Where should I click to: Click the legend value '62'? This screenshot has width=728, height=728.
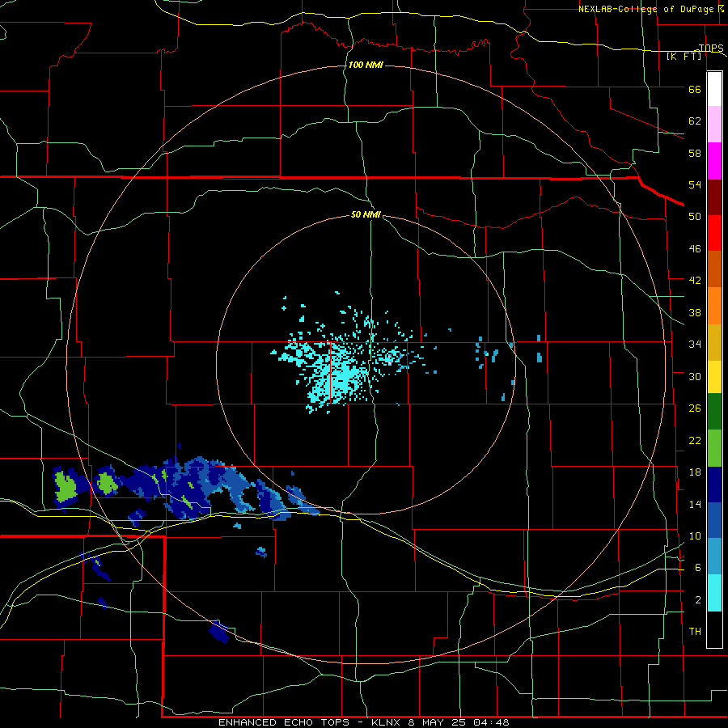[x=695, y=121]
